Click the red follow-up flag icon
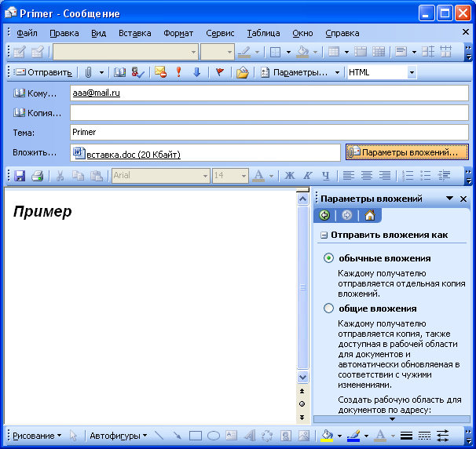476x449 pixels. [x=219, y=72]
